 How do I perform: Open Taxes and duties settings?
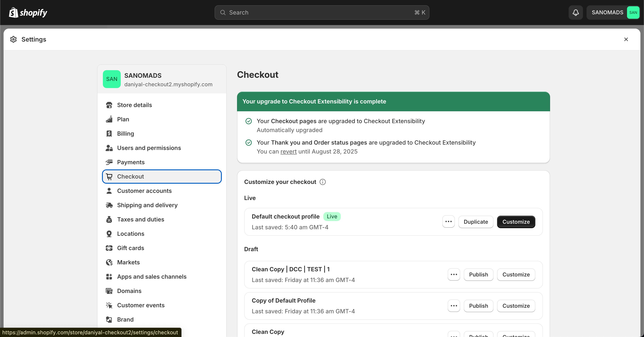(162, 219)
